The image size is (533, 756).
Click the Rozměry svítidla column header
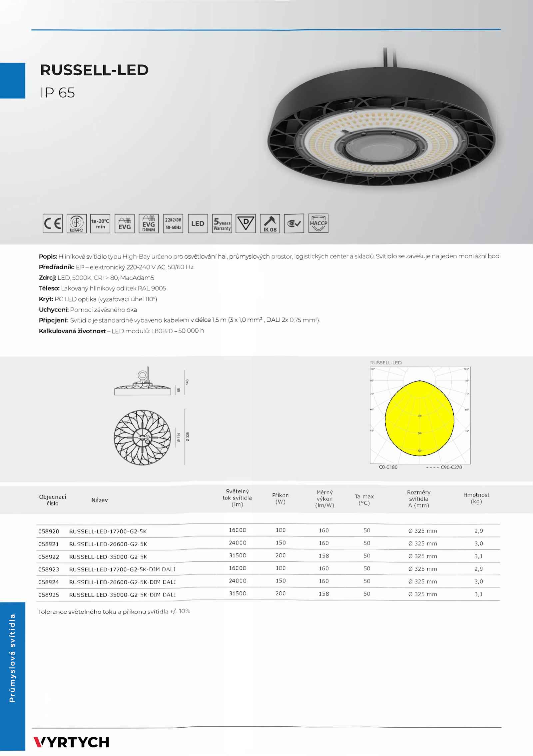pyautogui.click(x=419, y=499)
